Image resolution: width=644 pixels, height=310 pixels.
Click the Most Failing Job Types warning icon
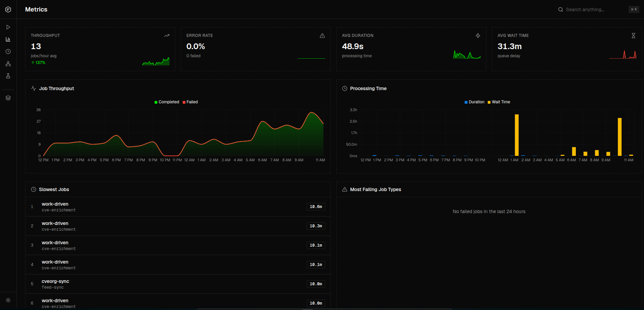tap(345, 189)
